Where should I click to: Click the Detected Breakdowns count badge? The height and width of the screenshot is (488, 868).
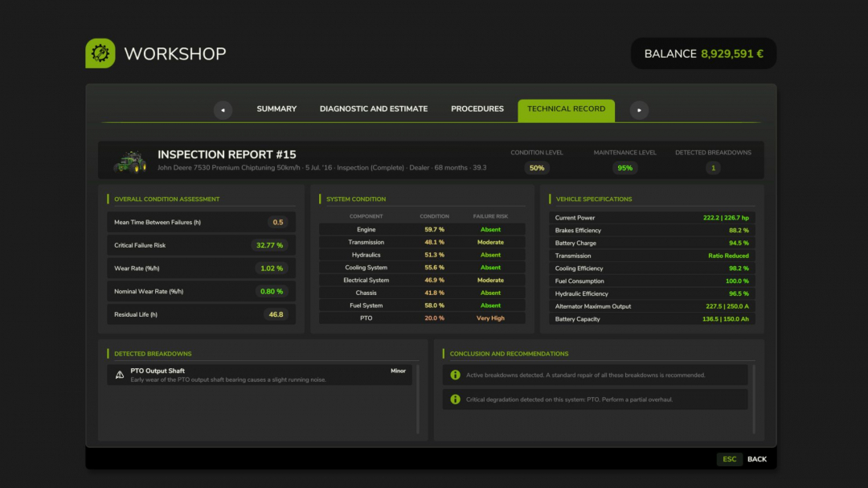[x=713, y=168]
